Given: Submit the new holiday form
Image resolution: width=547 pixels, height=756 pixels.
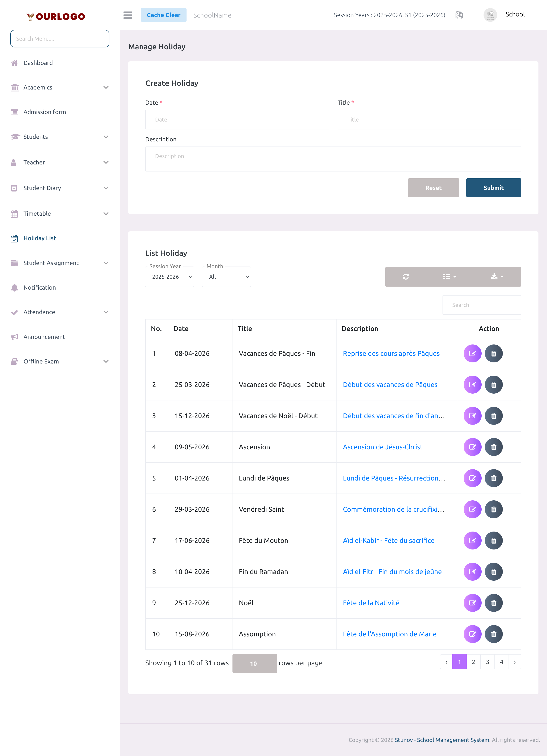Looking at the screenshot, I should tap(493, 188).
